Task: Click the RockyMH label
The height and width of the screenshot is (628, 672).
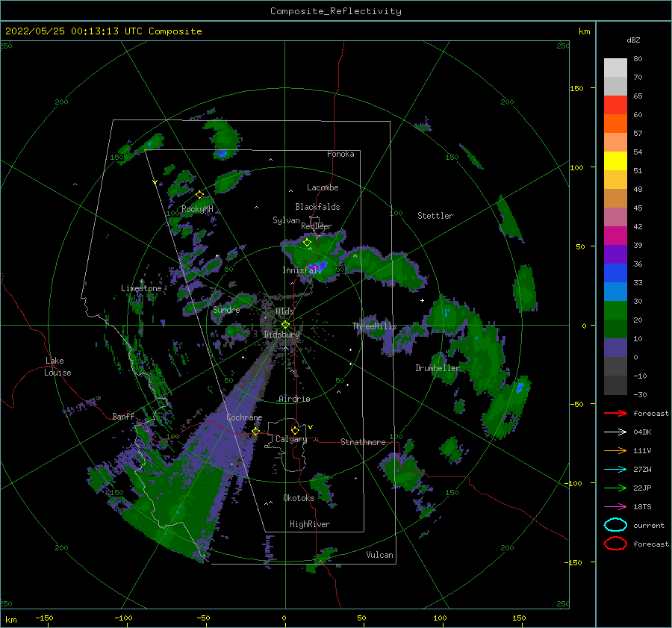Action: 197,209
